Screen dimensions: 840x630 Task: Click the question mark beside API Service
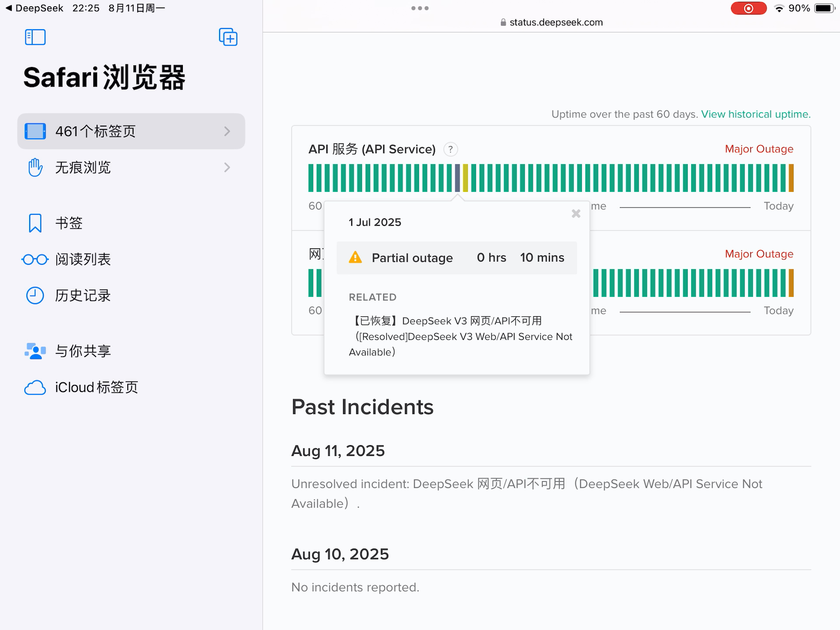[x=450, y=149]
